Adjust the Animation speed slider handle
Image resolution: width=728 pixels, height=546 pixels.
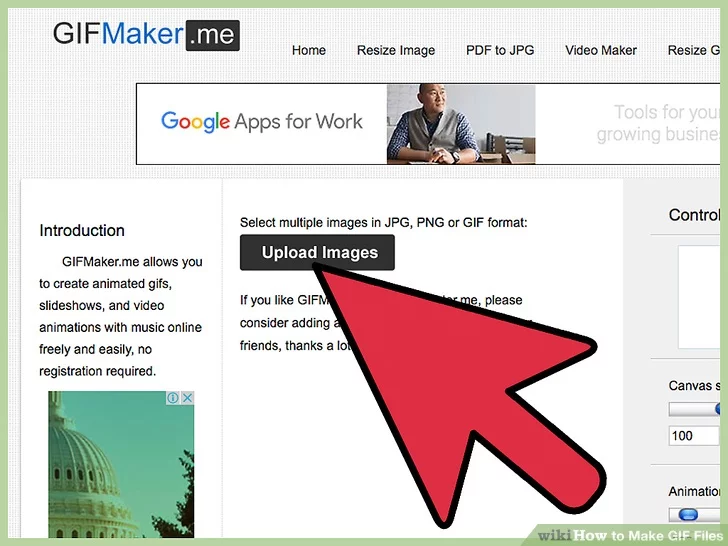point(688,514)
